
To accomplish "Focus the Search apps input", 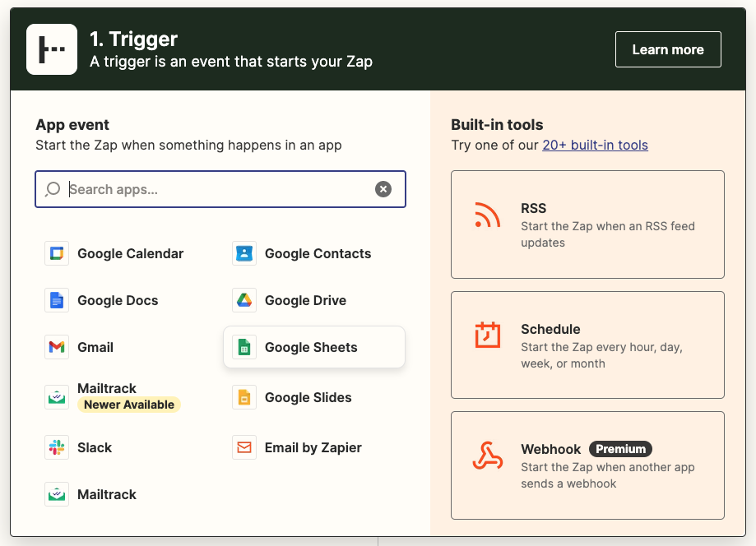I will point(220,189).
